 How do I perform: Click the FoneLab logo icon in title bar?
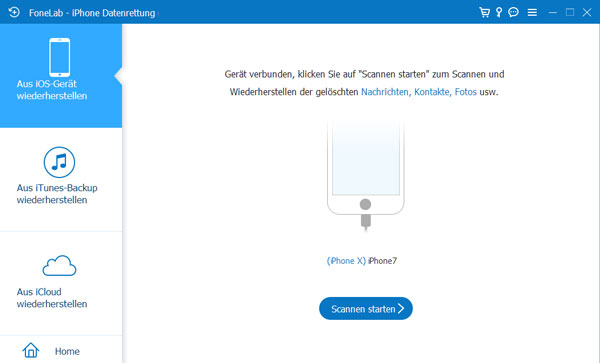click(x=14, y=12)
